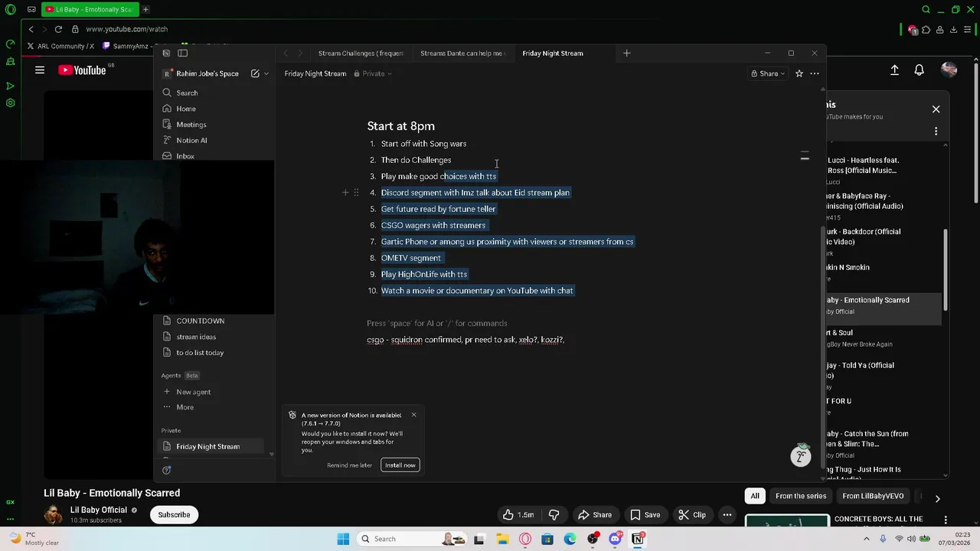Open Opera search tabs magnifier
This screenshot has height=551, width=980.
[926, 9]
